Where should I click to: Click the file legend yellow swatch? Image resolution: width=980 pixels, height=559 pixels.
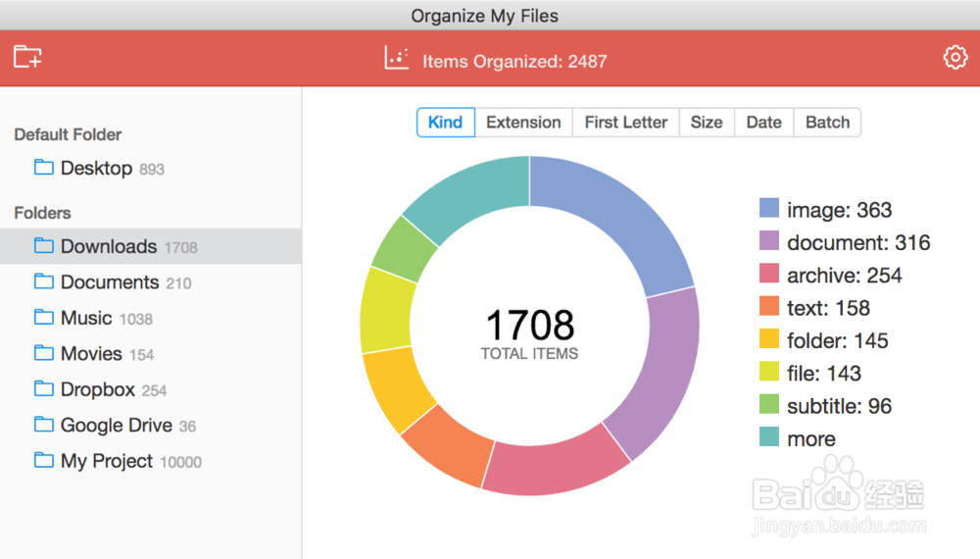pyautogui.click(x=769, y=372)
